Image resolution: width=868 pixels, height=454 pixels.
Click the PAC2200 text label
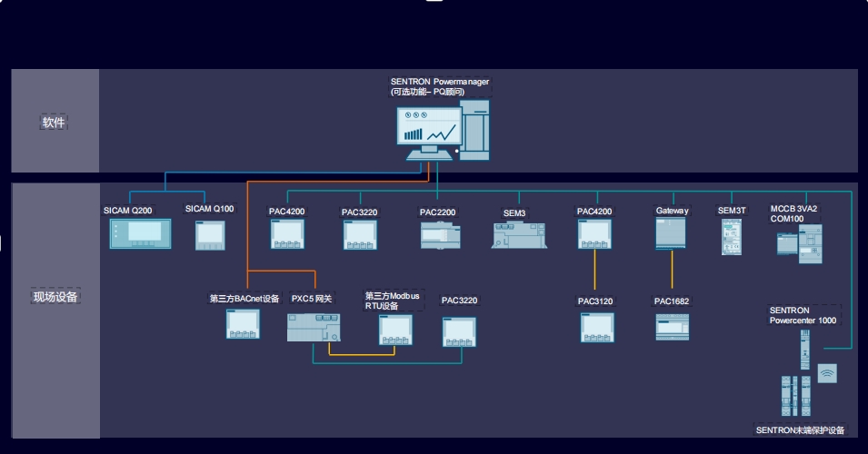pyautogui.click(x=437, y=212)
